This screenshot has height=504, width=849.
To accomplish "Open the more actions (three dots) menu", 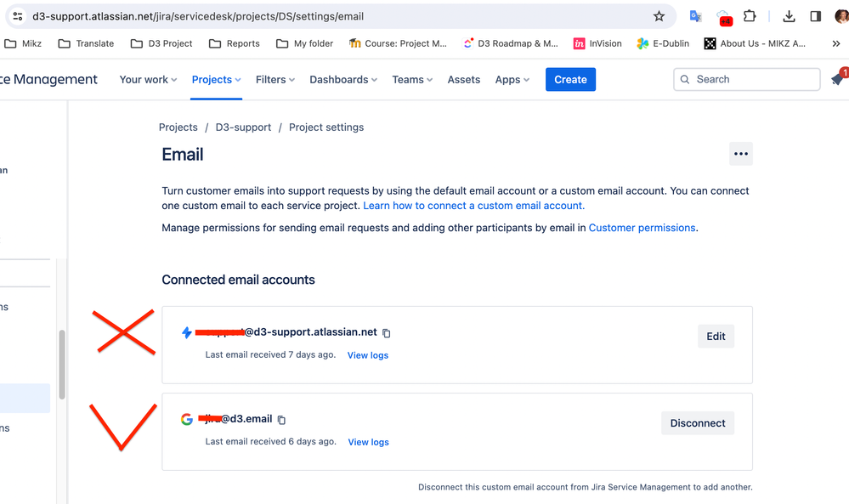I will [x=741, y=154].
